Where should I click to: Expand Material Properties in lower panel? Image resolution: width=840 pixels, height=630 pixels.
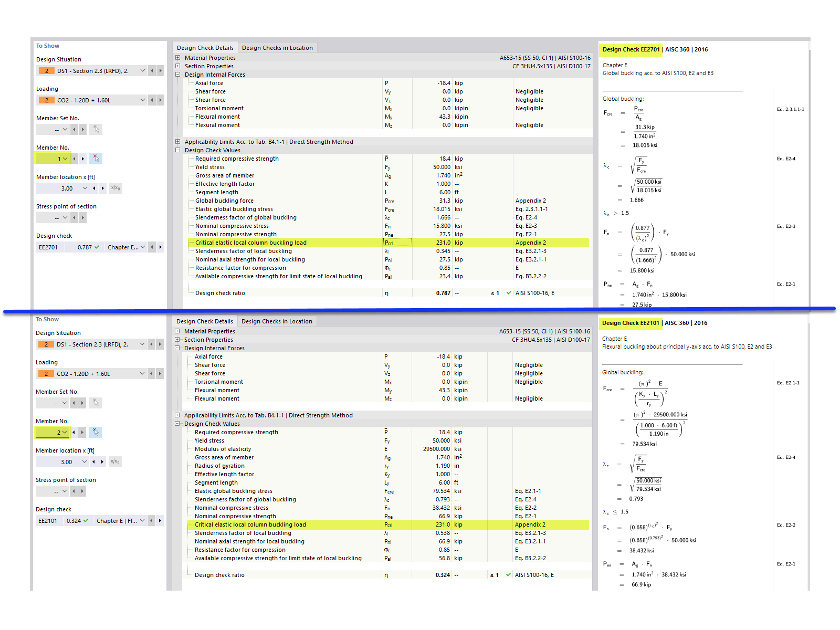(177, 331)
